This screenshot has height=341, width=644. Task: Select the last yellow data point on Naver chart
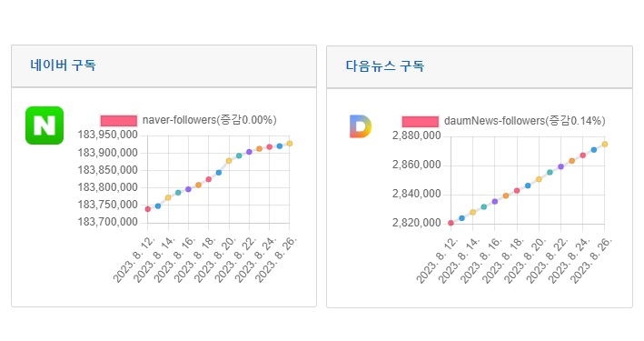290,144
